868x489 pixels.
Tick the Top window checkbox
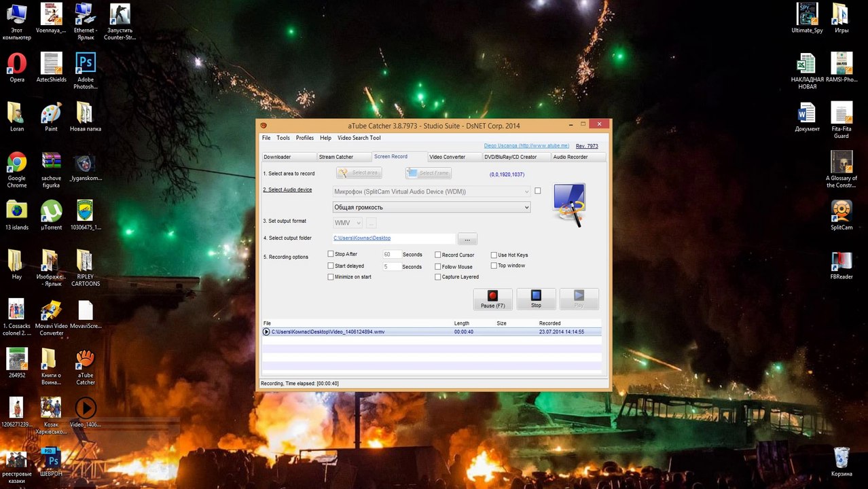494,266
